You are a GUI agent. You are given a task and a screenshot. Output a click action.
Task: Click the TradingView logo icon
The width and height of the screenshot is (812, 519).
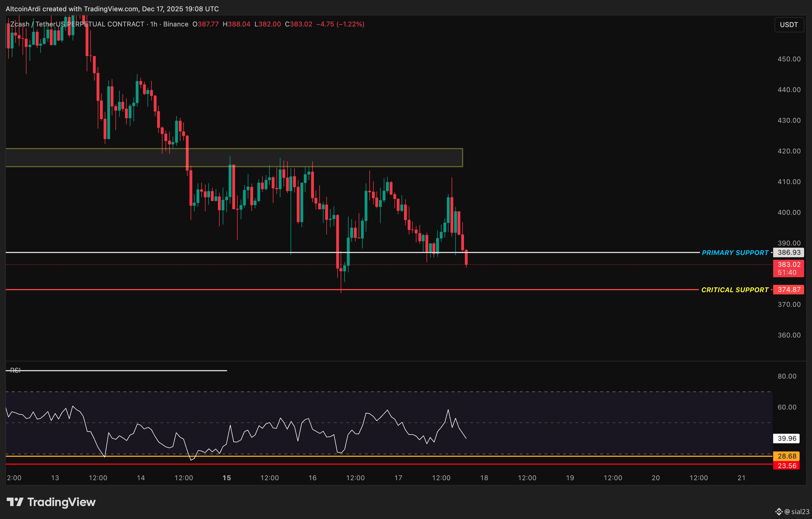[x=15, y=502]
